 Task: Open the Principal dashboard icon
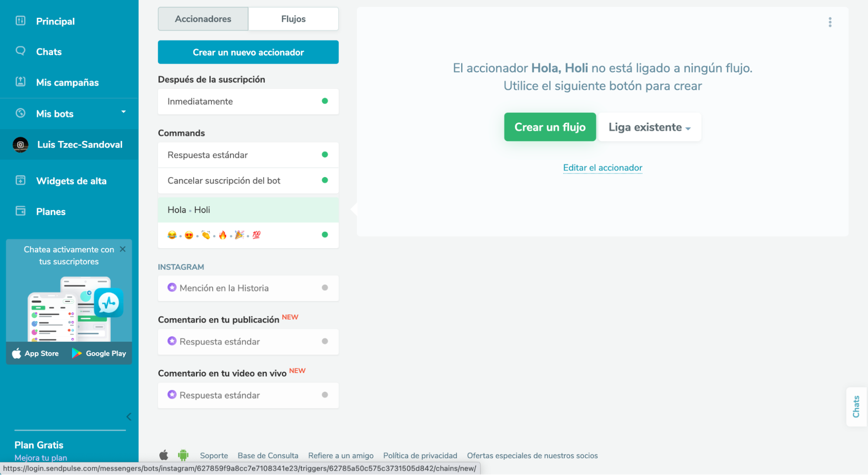coord(20,21)
